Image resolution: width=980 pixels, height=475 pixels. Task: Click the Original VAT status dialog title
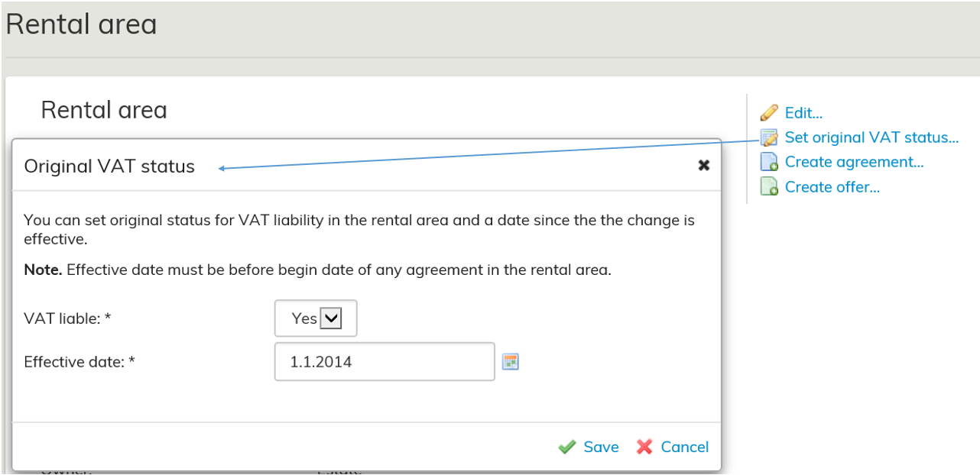[109, 166]
